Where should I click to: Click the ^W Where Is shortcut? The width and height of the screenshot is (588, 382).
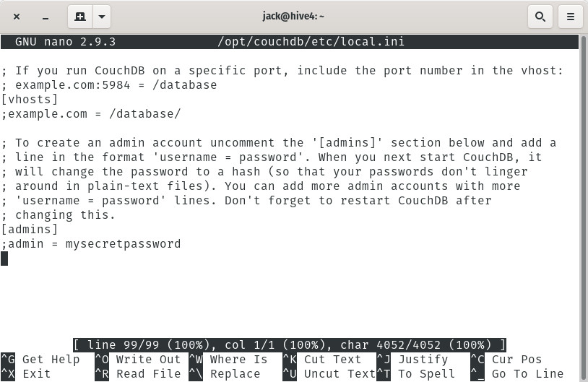click(228, 360)
